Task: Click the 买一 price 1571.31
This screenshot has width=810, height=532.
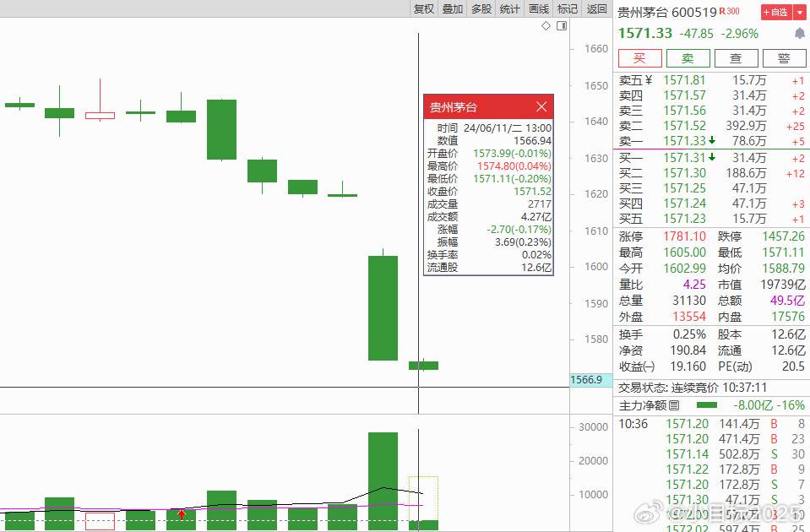Action: [684, 158]
